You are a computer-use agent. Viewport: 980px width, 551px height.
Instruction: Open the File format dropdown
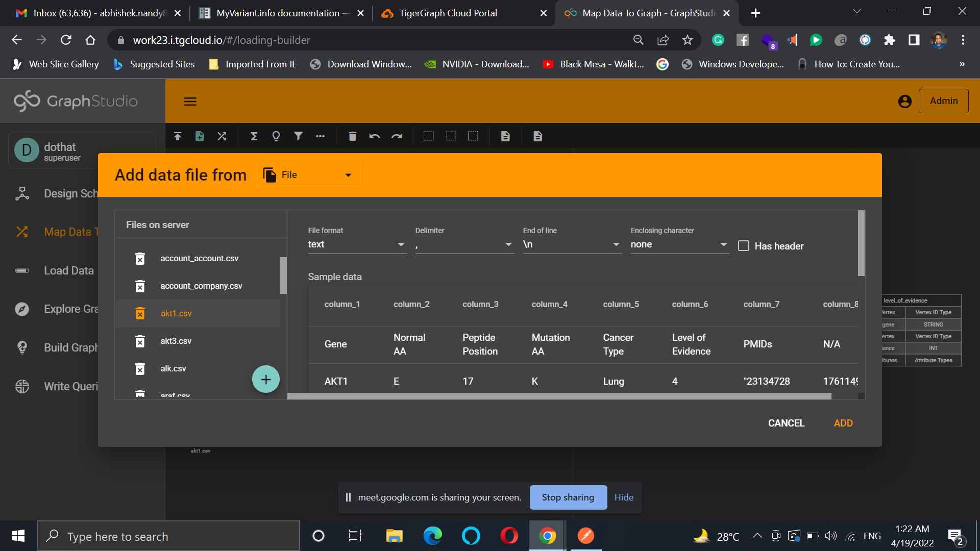[x=356, y=244]
